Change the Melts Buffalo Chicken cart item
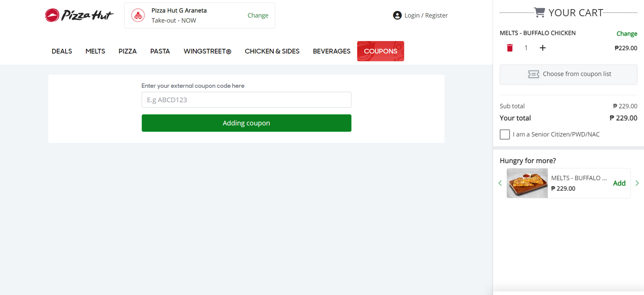The image size is (644, 295). tap(627, 34)
